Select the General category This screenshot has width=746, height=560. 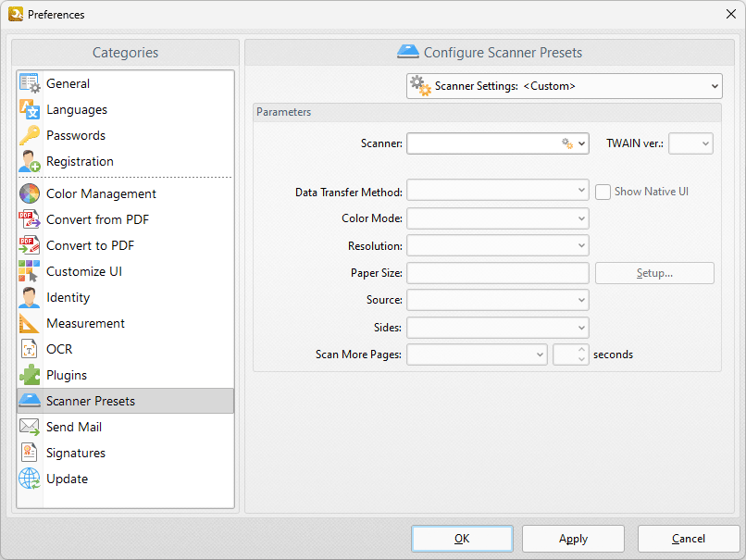pyautogui.click(x=126, y=83)
